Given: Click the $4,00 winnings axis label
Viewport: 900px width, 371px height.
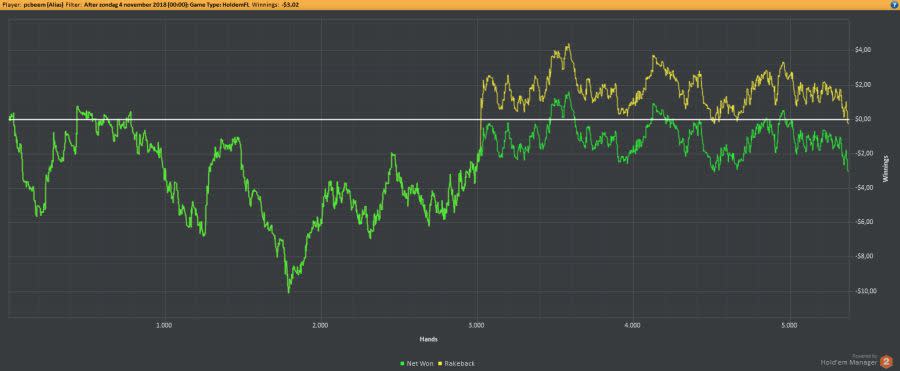Looking at the screenshot, I should [863, 50].
